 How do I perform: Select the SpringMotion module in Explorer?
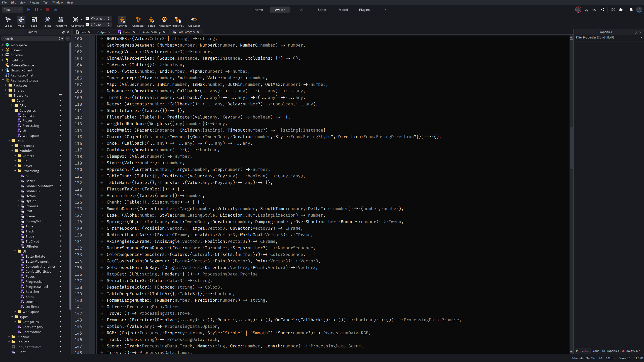[36, 221]
